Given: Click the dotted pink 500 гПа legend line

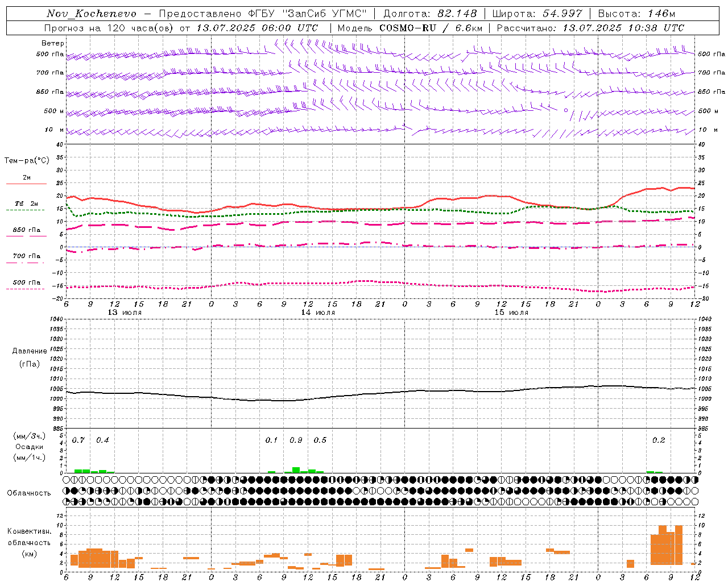Looking at the screenshot, I should click(25, 289).
